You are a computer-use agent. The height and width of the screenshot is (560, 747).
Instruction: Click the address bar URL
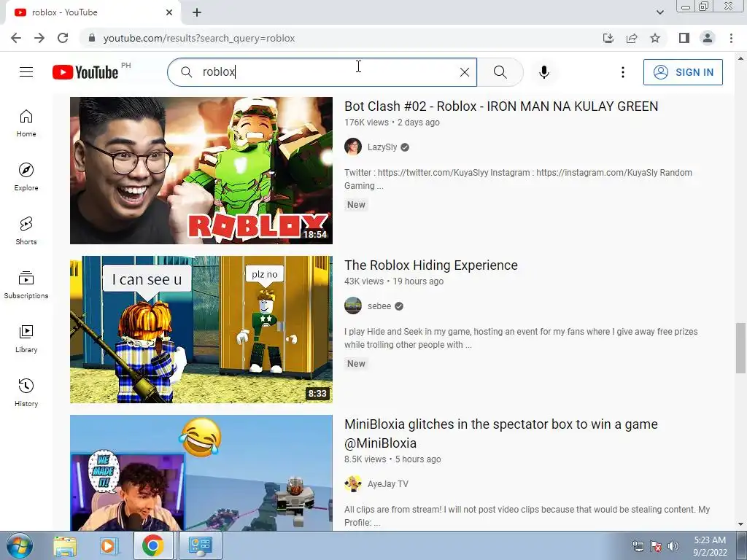click(x=199, y=38)
